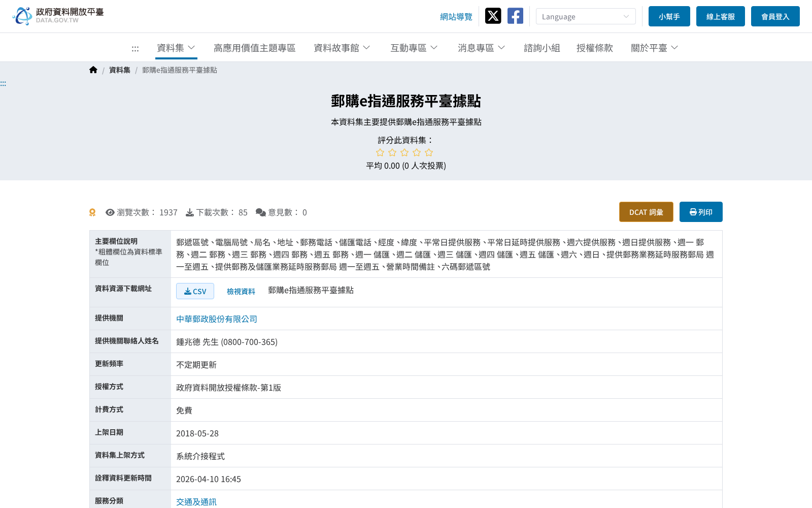Click the eye icon beside 瀏覽次數
The height and width of the screenshot is (508, 812).
110,212
